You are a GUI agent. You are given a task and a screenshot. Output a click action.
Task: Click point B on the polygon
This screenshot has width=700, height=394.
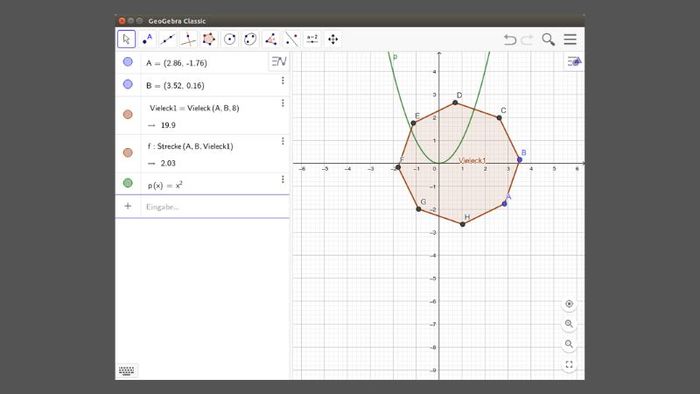519,160
